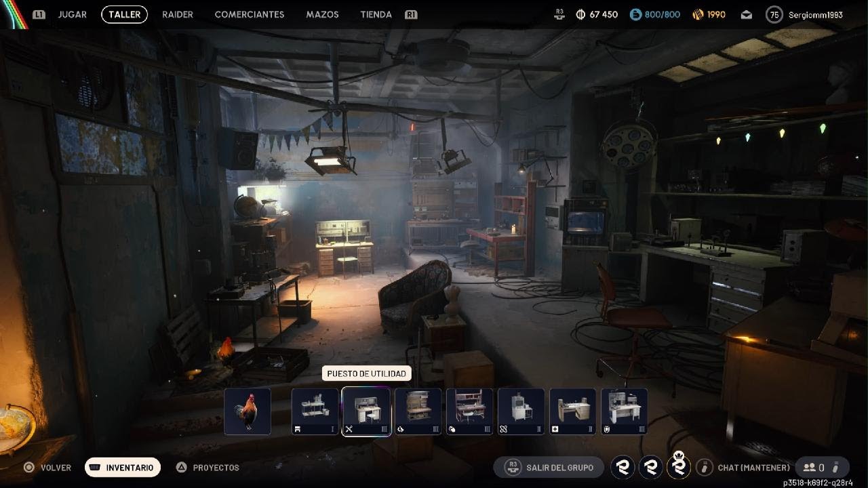Click the L1 previous-tab bumper icon

pos(39,14)
